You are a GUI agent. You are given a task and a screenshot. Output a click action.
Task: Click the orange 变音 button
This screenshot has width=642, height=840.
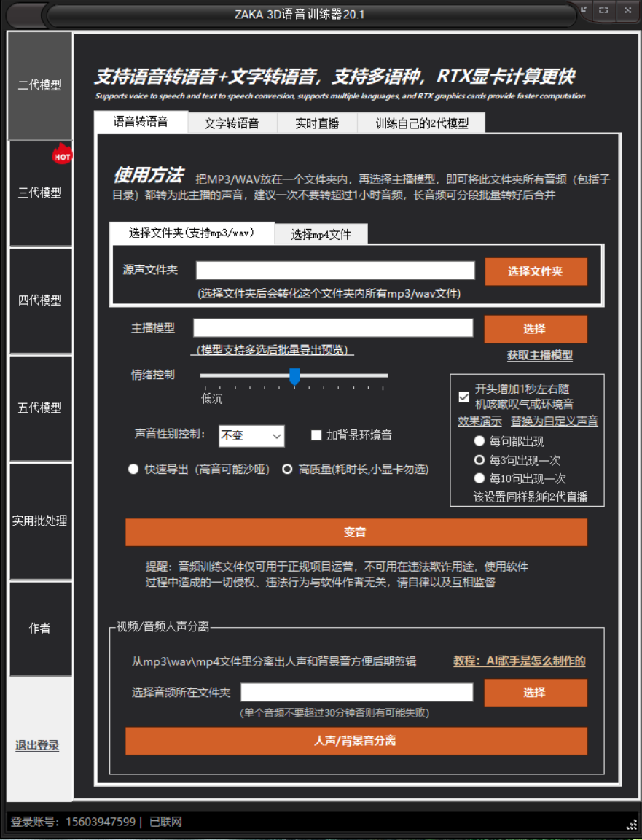[356, 532]
